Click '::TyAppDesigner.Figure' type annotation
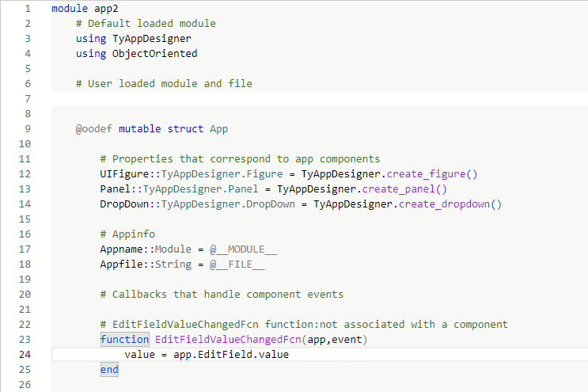The image size is (588, 392). click(216, 174)
